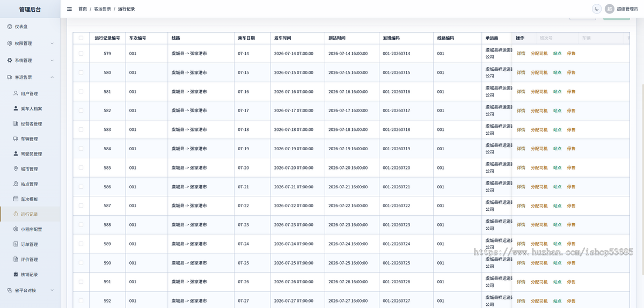
Task: Click 分配司机 on record 589 row
Action: tap(539, 244)
